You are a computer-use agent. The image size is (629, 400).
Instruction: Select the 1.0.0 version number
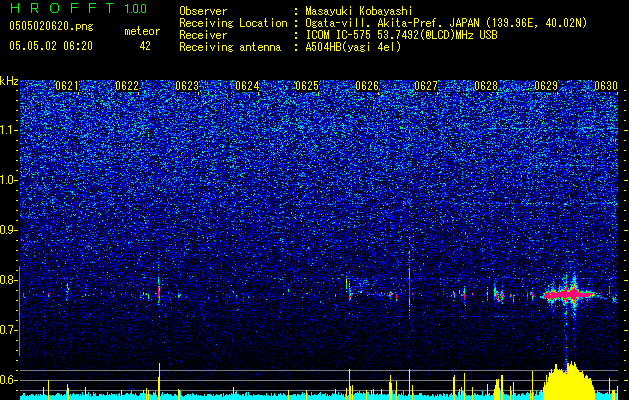click(x=136, y=9)
